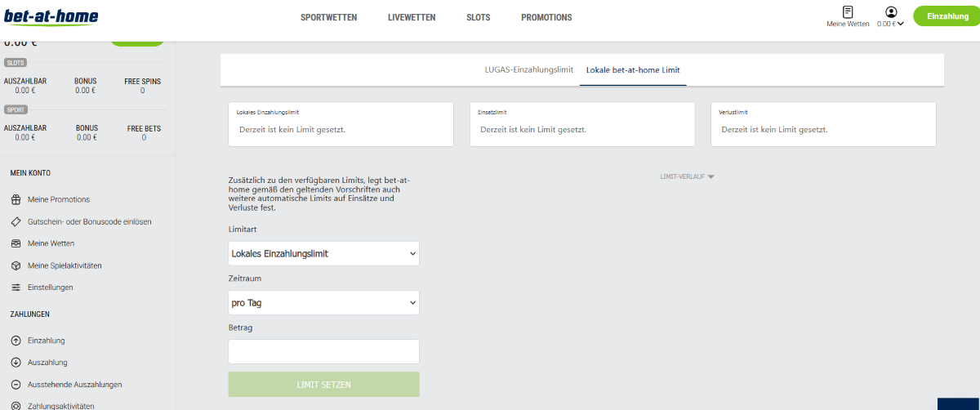
Task: Click the Verlustlimit status card
Action: 823,124
